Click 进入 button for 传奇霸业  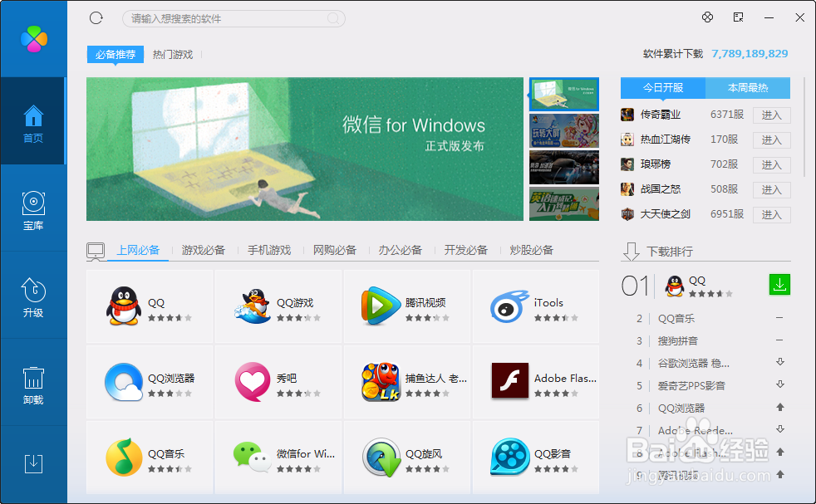click(x=772, y=115)
